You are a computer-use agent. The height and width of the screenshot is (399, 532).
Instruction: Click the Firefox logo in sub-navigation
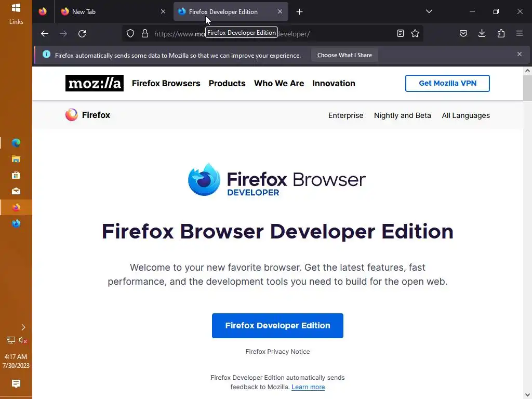coord(87,115)
